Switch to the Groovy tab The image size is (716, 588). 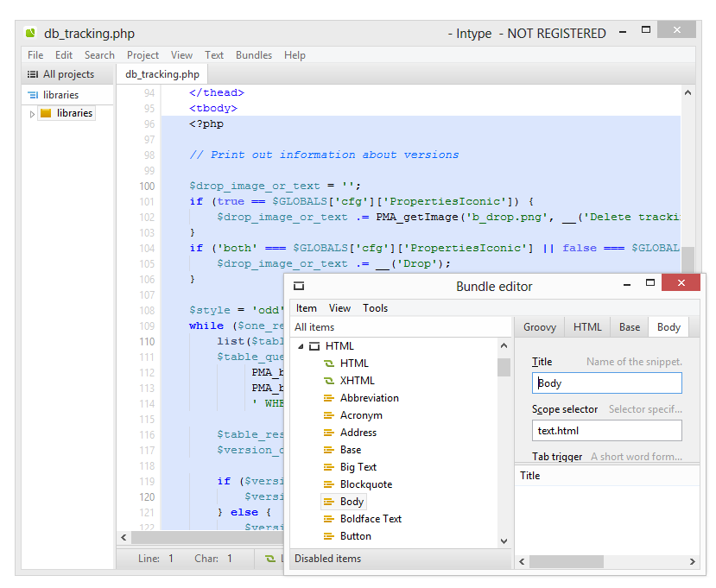[539, 327]
